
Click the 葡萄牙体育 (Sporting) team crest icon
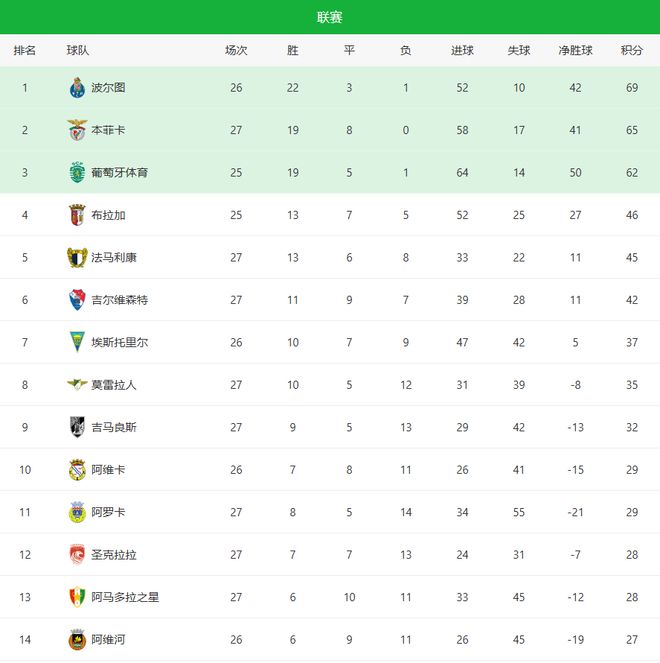coord(77,172)
